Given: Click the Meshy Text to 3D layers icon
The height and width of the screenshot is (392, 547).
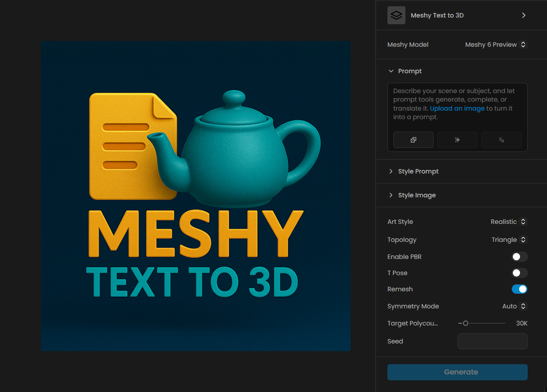Looking at the screenshot, I should pyautogui.click(x=396, y=15).
